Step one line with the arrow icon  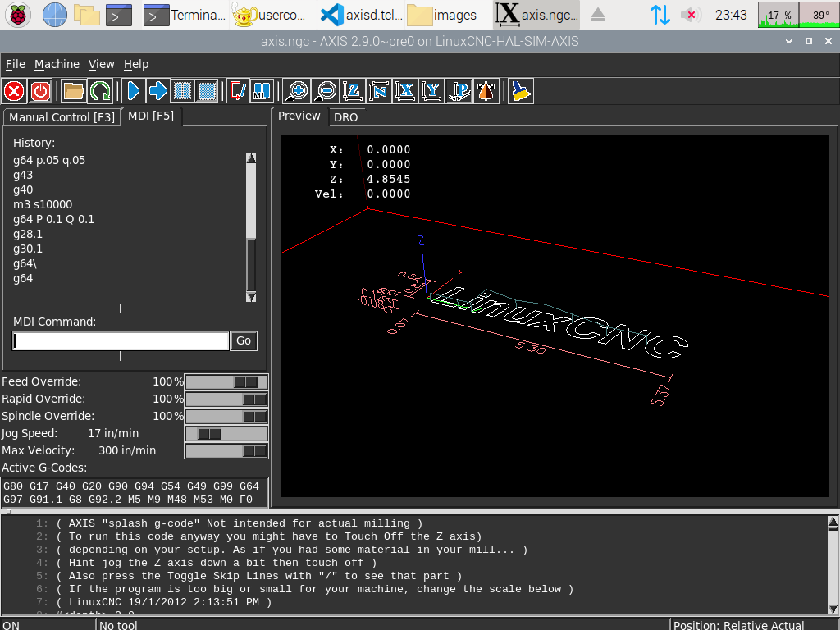157,91
